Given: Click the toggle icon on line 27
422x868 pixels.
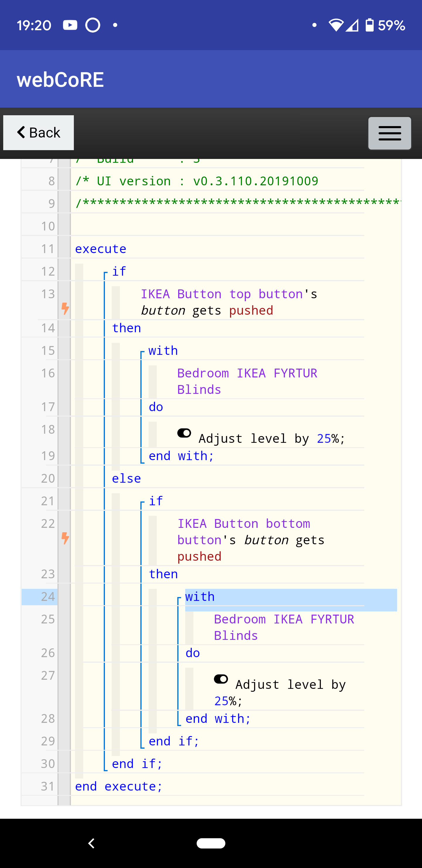Looking at the screenshot, I should point(221,679).
